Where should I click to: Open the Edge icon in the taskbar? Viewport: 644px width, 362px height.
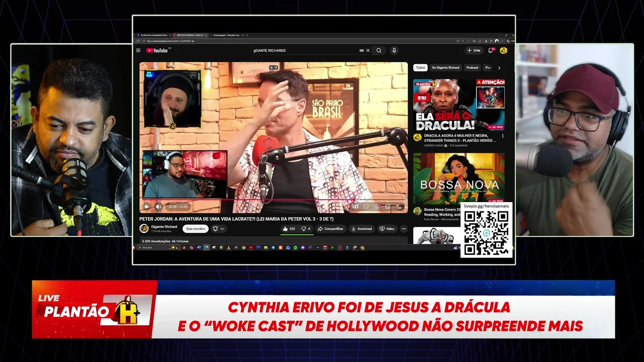206,247
